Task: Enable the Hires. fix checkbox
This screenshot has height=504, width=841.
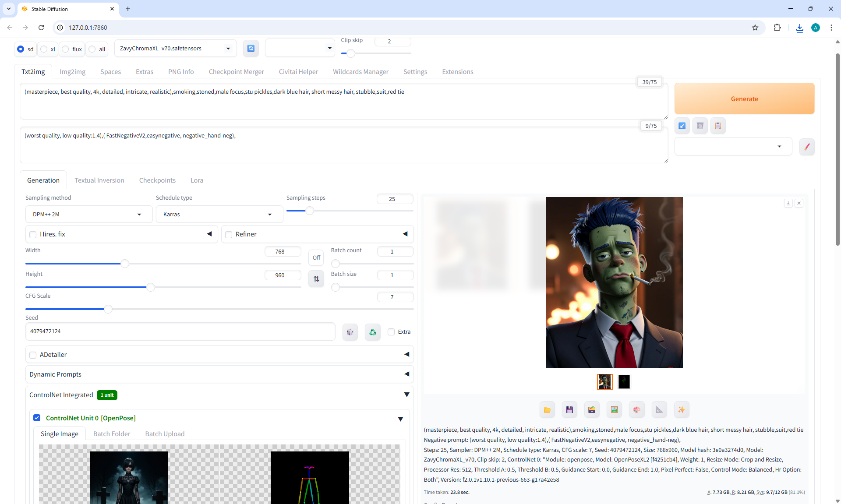Action: coord(33,235)
